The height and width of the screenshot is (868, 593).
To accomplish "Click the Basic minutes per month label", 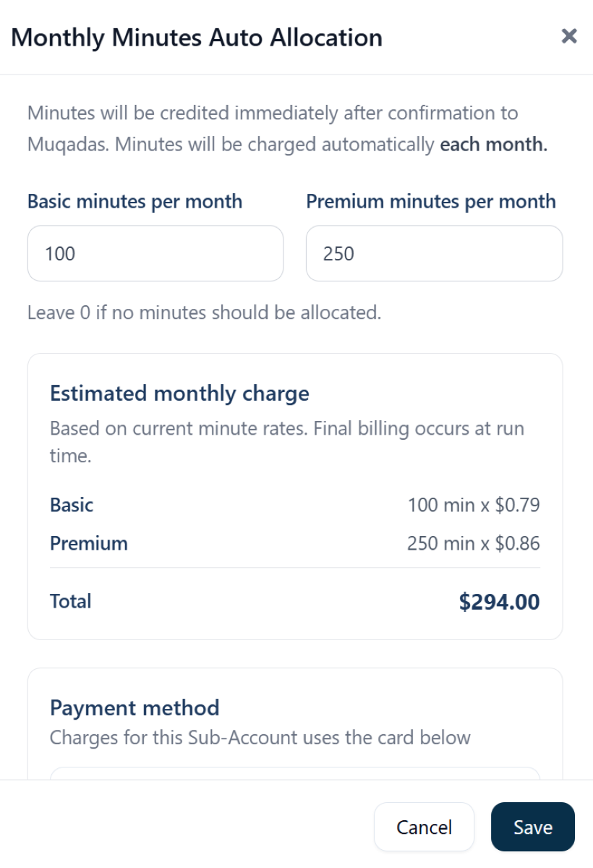I will click(135, 201).
